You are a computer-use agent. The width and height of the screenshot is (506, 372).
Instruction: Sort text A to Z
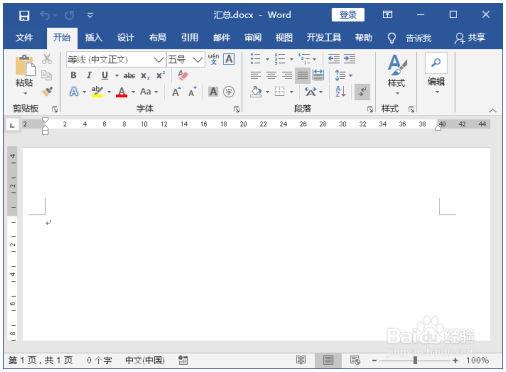pos(340,91)
